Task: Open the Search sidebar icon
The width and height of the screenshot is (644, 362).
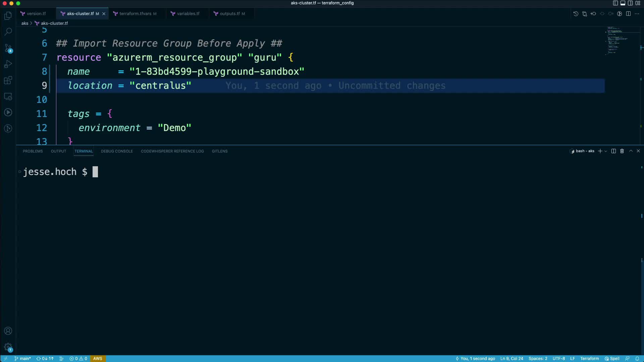Action: pyautogui.click(x=8, y=32)
